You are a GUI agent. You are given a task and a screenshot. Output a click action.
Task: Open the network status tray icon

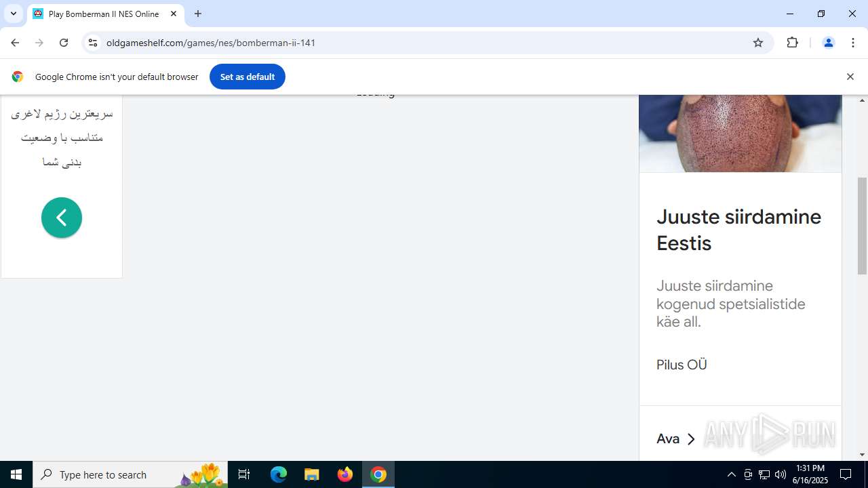point(764,474)
